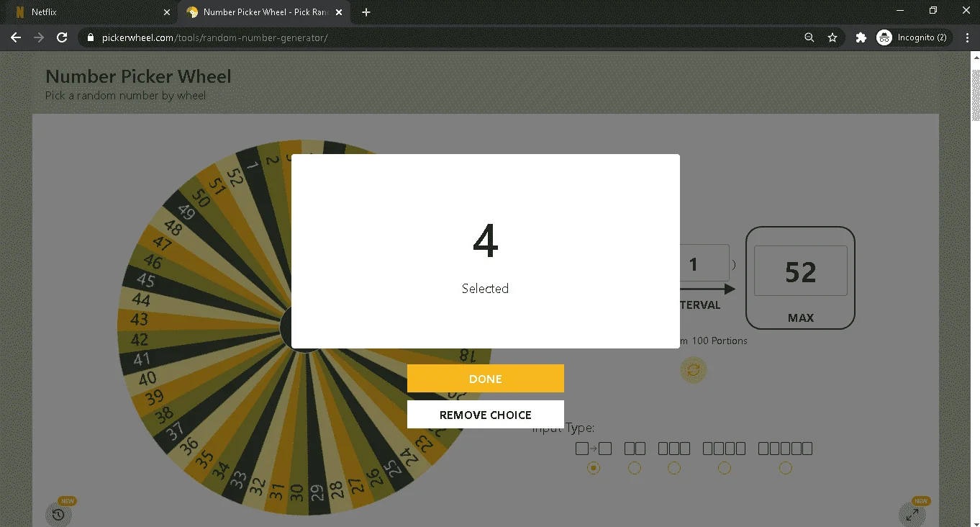Open the results history icon
This screenshot has height=527, width=980.
[x=58, y=514]
